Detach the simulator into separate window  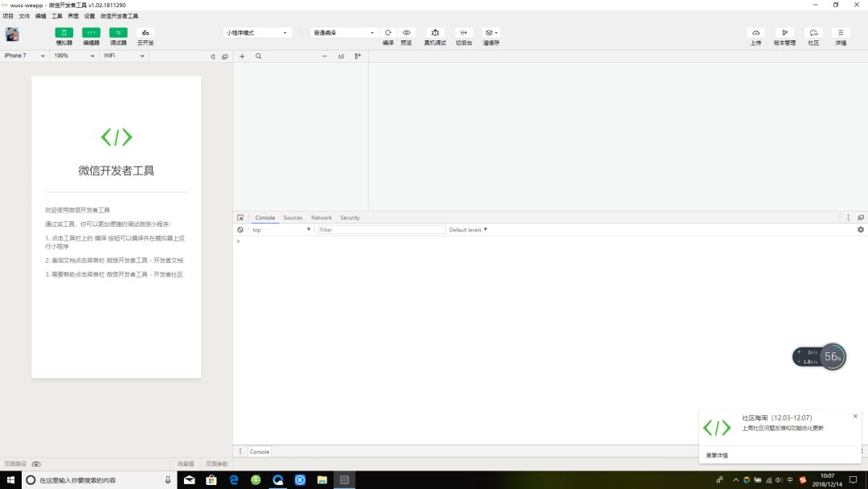225,56
